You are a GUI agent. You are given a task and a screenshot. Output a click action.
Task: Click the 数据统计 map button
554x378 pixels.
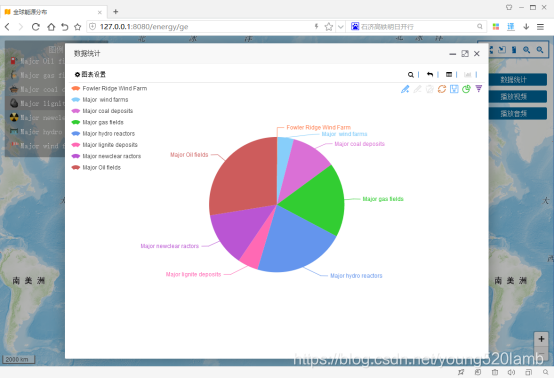click(518, 80)
